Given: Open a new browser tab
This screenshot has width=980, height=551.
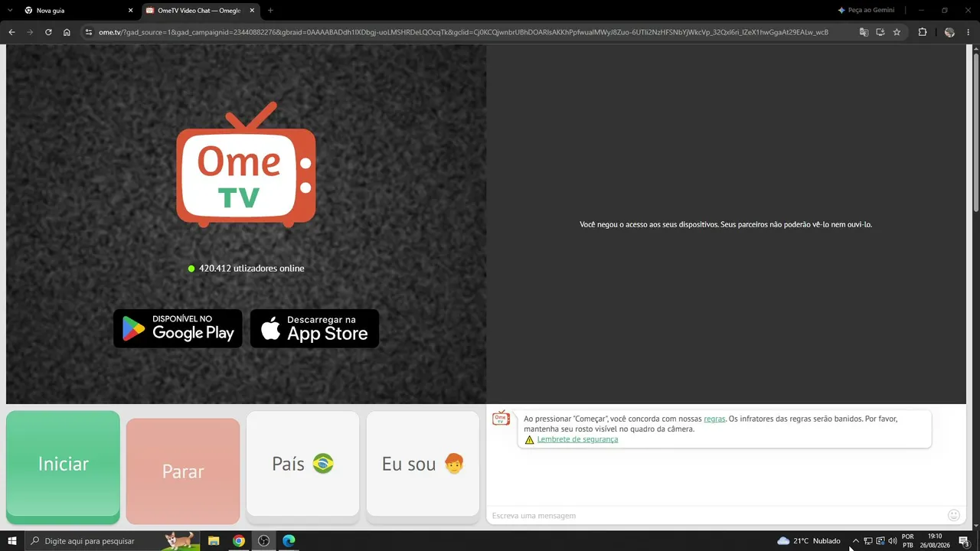Looking at the screenshot, I should click(x=270, y=11).
